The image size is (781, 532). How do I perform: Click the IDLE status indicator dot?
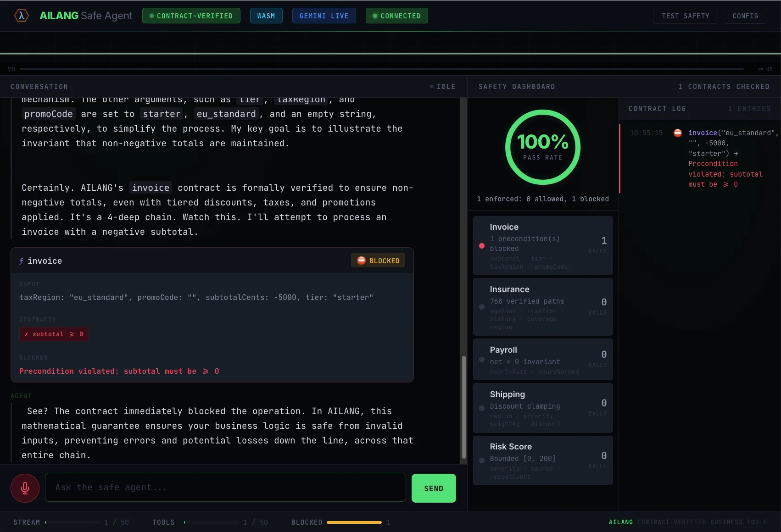(x=431, y=86)
